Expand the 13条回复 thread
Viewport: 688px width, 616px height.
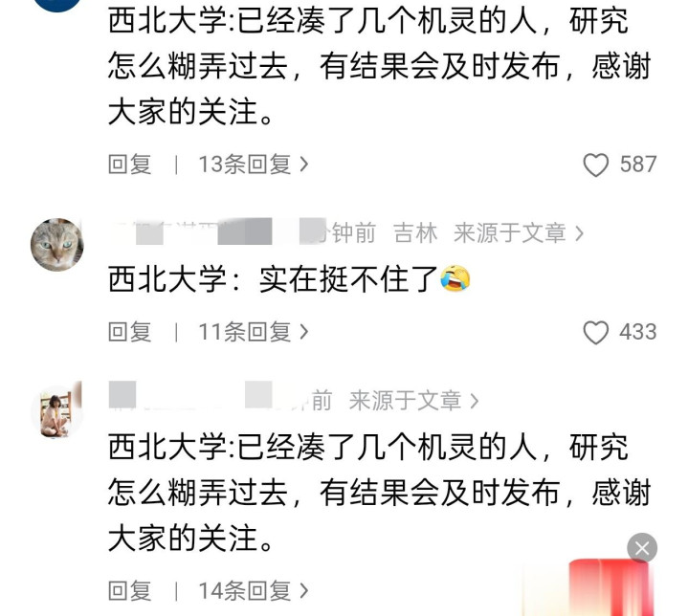pos(254,165)
